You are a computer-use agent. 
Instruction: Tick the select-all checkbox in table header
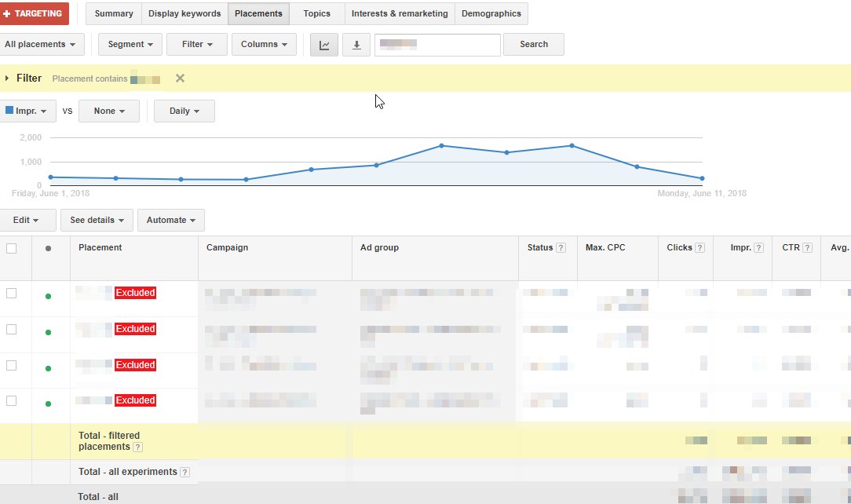(12, 249)
